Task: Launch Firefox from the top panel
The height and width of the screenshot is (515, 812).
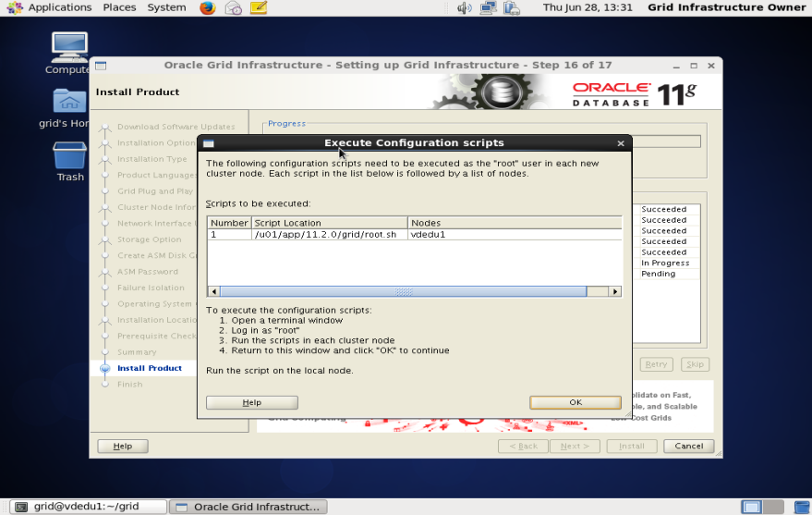Action: (208, 7)
